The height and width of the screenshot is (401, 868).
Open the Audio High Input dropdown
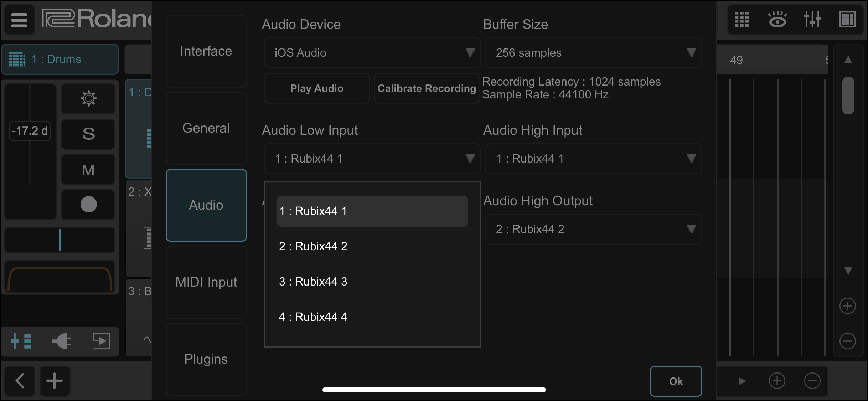(594, 159)
